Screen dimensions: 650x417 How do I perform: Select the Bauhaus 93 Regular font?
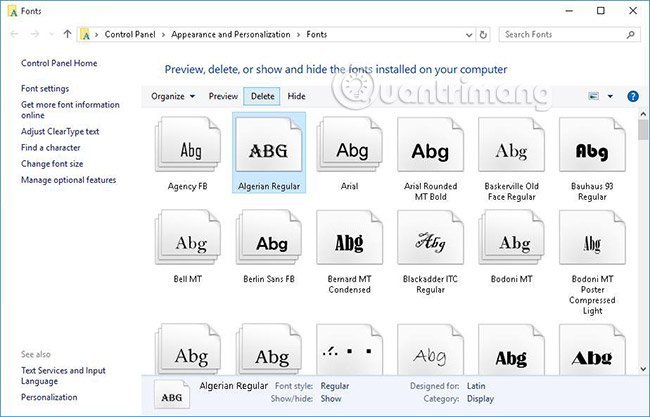(x=592, y=150)
